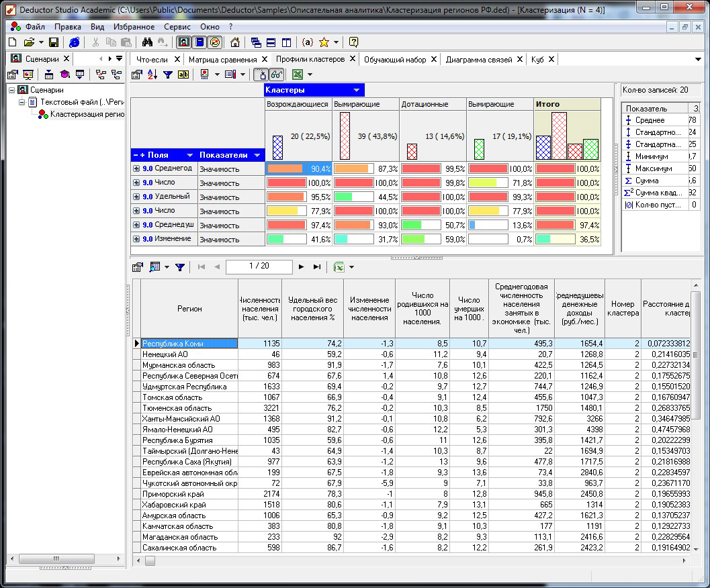This screenshot has width=710, height=588.
Task: Click the record number field 1 / 20
Action: click(x=259, y=266)
